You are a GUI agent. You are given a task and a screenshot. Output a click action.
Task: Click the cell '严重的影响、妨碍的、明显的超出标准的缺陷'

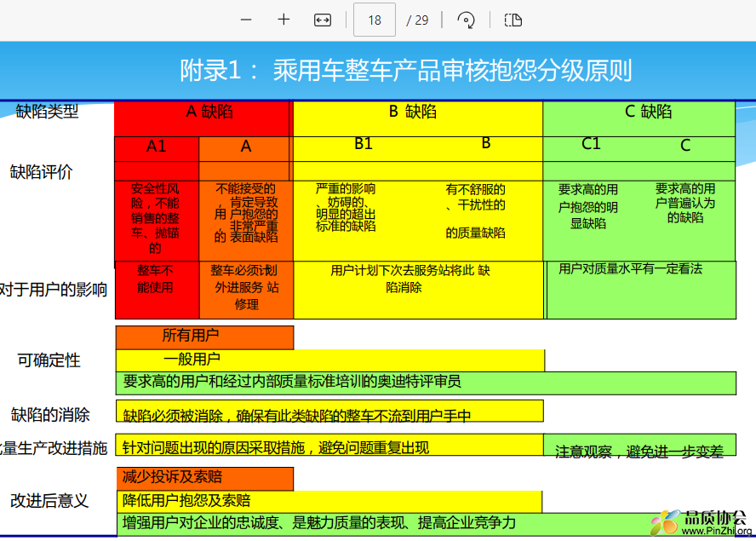(346, 208)
